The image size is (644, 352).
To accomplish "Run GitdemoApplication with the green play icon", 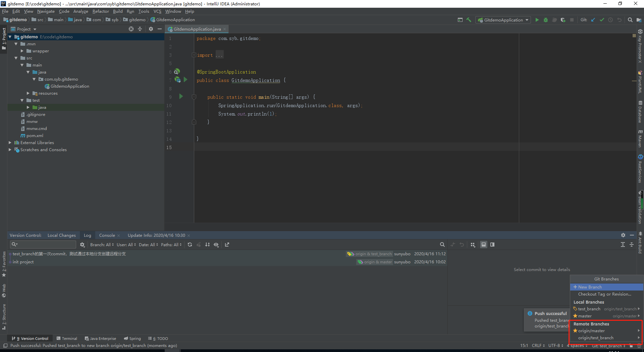I will pyautogui.click(x=537, y=20).
